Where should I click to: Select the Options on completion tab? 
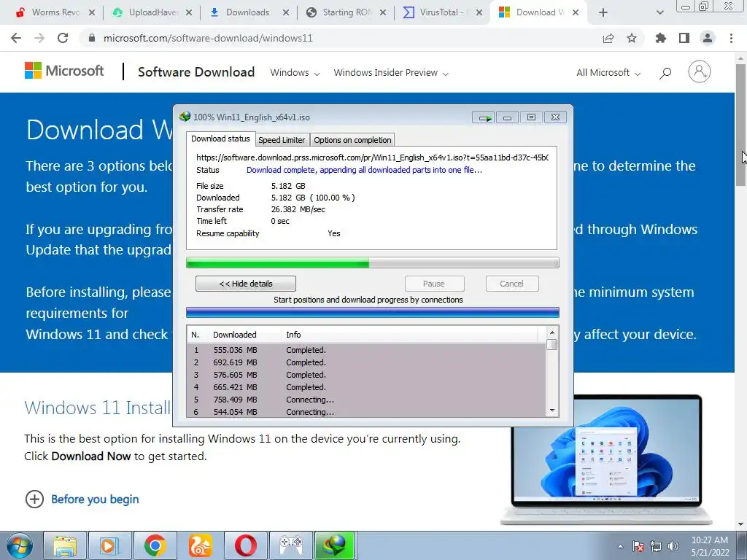point(352,140)
